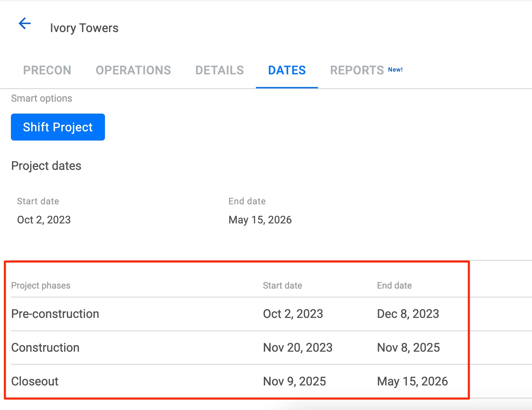Click the Smart options label
The height and width of the screenshot is (410, 532).
(x=42, y=99)
